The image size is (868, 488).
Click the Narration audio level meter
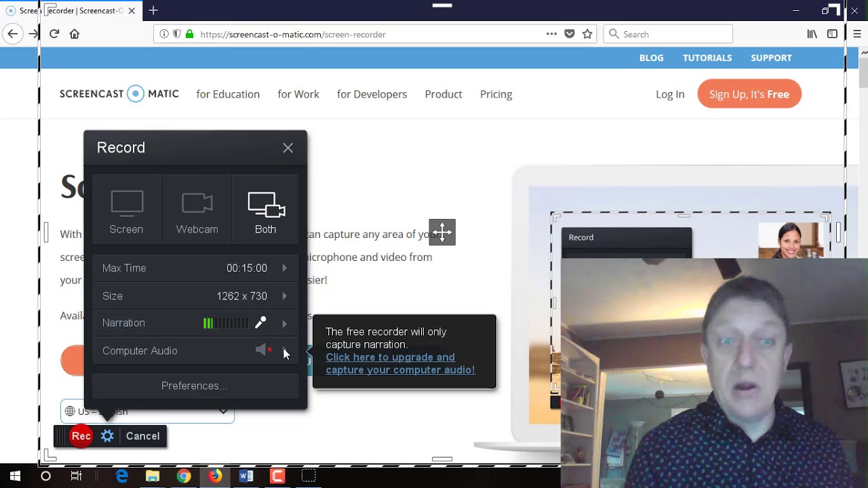coord(226,323)
